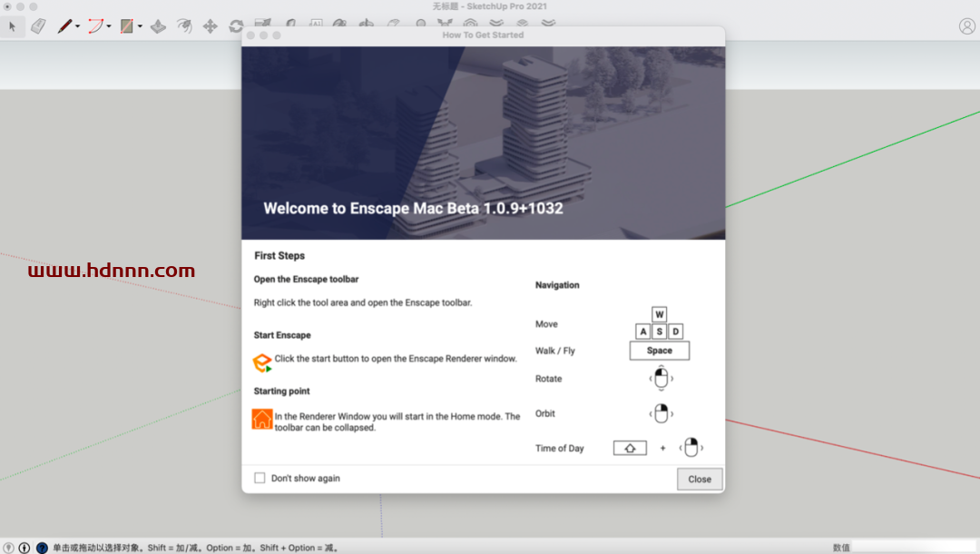The width and height of the screenshot is (980, 554).
Task: Click the Time of Day mouse icon
Action: pos(691,448)
